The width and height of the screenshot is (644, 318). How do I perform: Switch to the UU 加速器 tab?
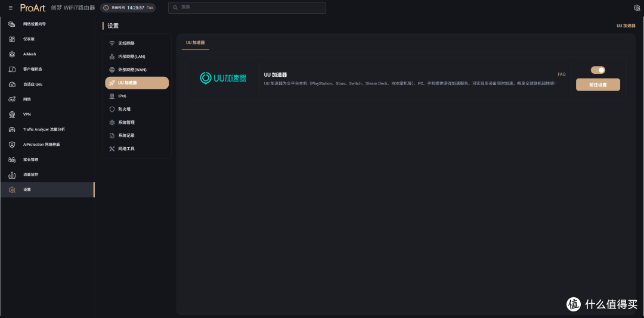(196, 43)
